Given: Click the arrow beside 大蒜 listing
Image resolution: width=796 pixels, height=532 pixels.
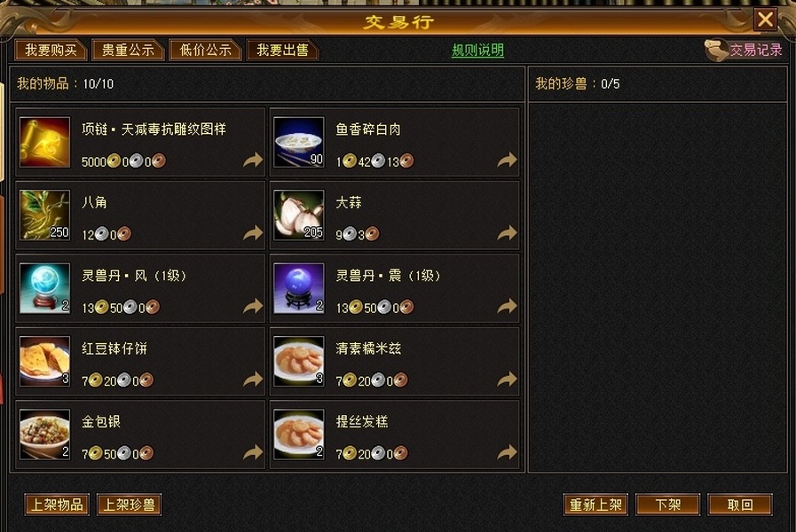Looking at the screenshot, I should (x=507, y=233).
